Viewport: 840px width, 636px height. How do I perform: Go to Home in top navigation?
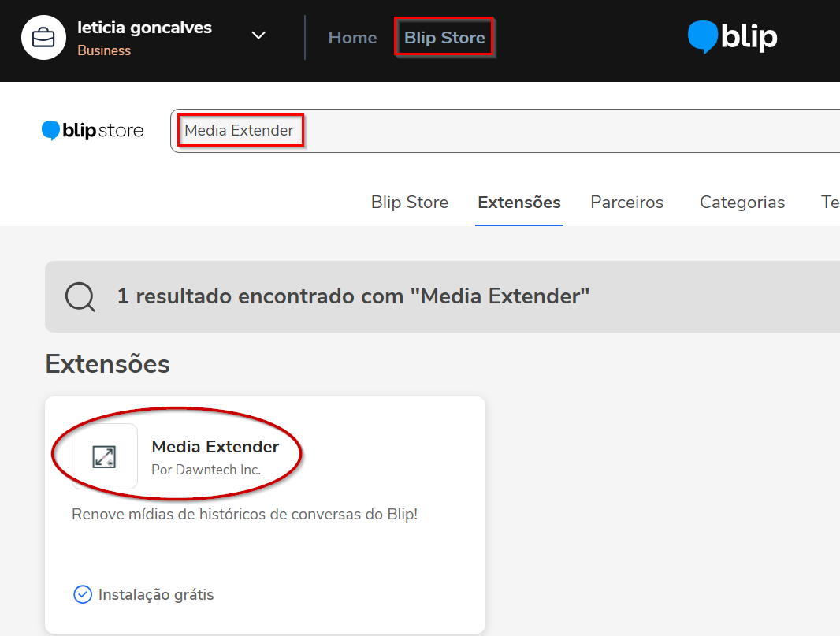pos(352,38)
